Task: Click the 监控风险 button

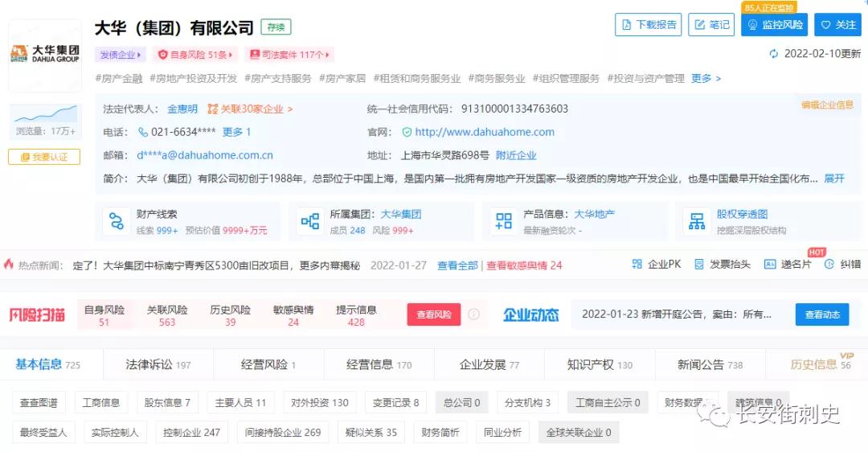Action: click(x=775, y=24)
